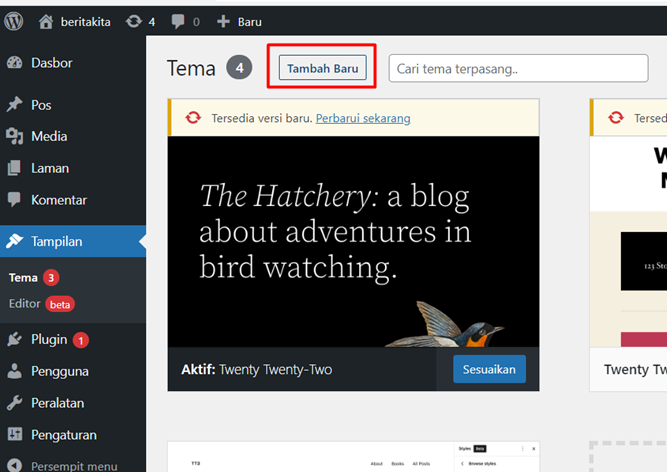Open the Komentar sidebar menu

tap(58, 200)
